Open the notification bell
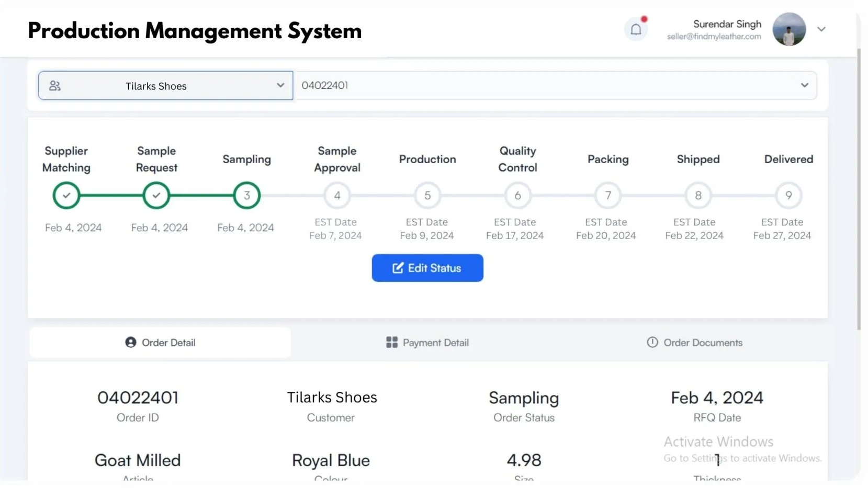Image resolution: width=868 pixels, height=488 pixels. 636,29
